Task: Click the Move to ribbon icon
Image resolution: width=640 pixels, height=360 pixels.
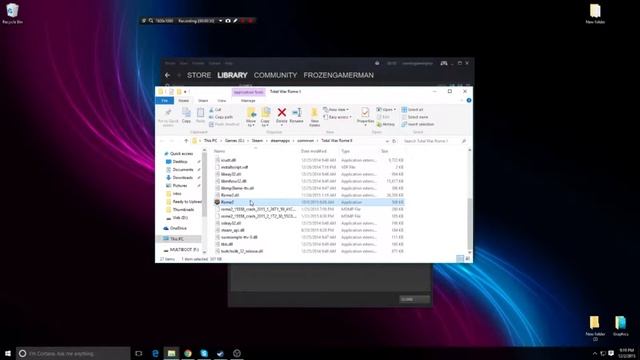Action: point(251,113)
